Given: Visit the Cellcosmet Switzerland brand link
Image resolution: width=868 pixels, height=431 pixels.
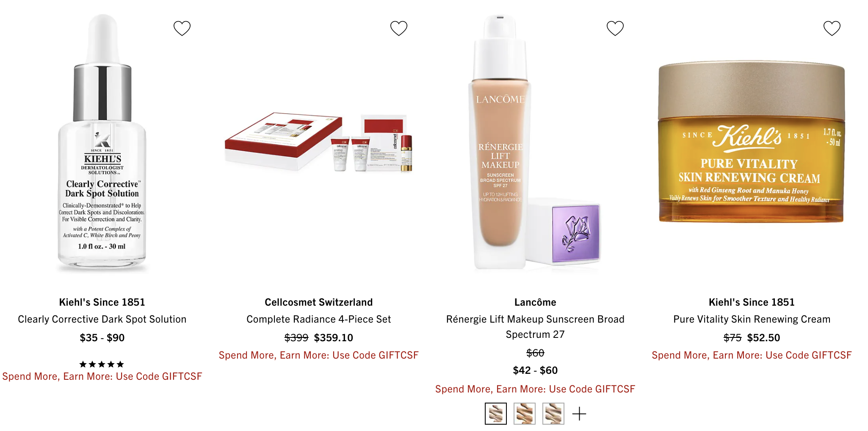Looking at the screenshot, I should tap(318, 302).
